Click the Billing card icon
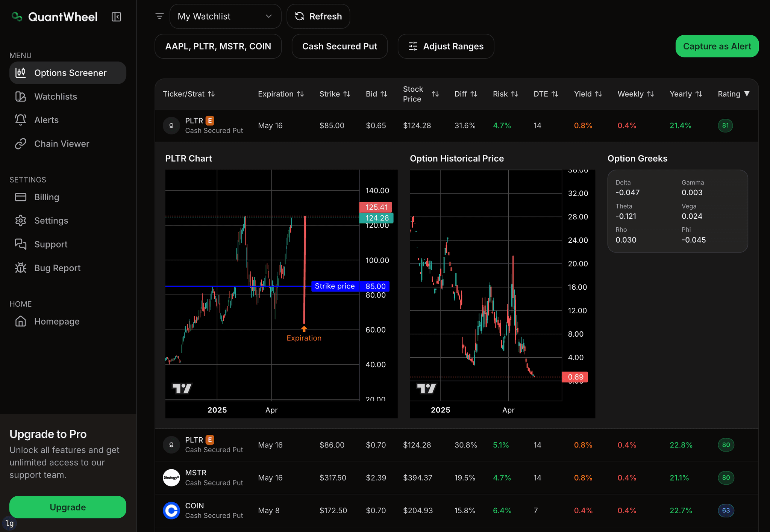The height and width of the screenshot is (532, 770). coord(21,197)
